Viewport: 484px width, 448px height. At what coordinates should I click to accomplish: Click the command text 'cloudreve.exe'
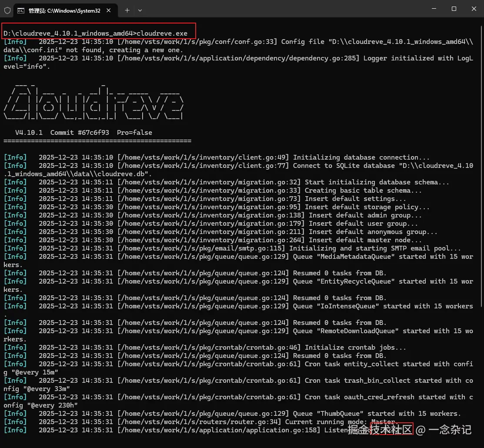point(162,33)
